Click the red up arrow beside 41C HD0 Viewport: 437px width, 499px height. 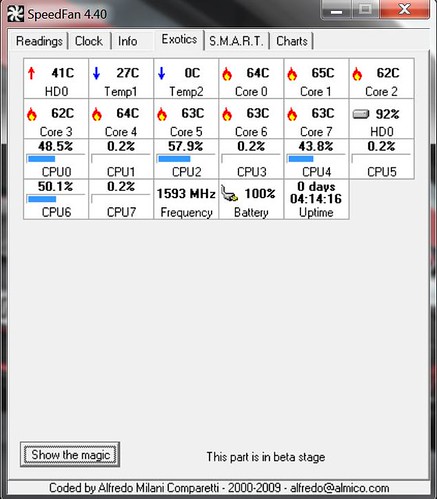tap(32, 73)
